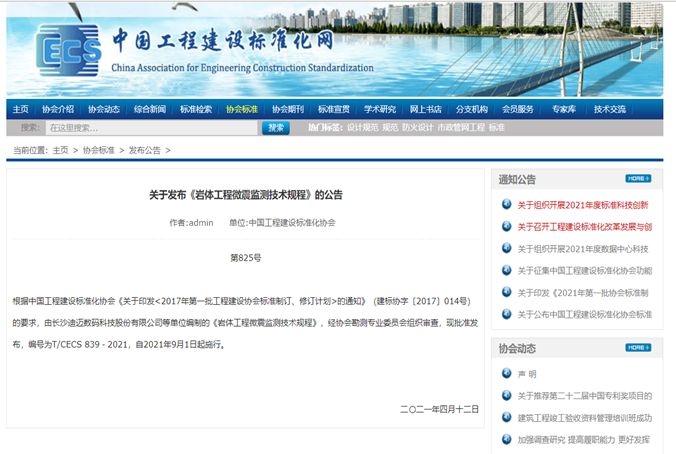
Task: Click hot tag 市政管网工程
Action: [x=461, y=128]
